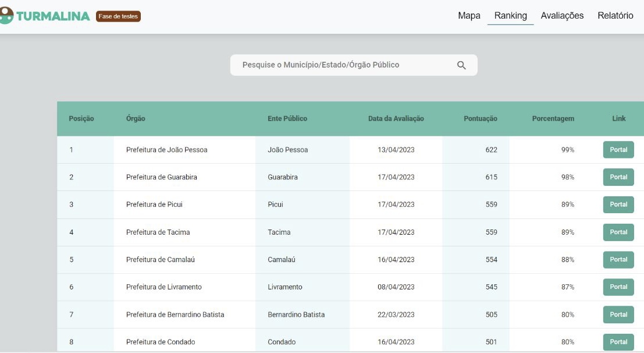Click the score 501
The height and width of the screenshot is (353, 644).
tap(491, 342)
